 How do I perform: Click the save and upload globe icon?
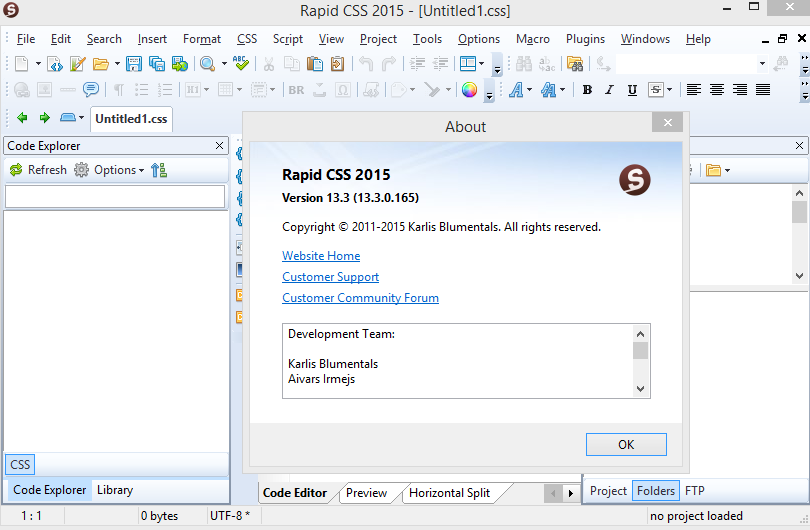coord(179,64)
